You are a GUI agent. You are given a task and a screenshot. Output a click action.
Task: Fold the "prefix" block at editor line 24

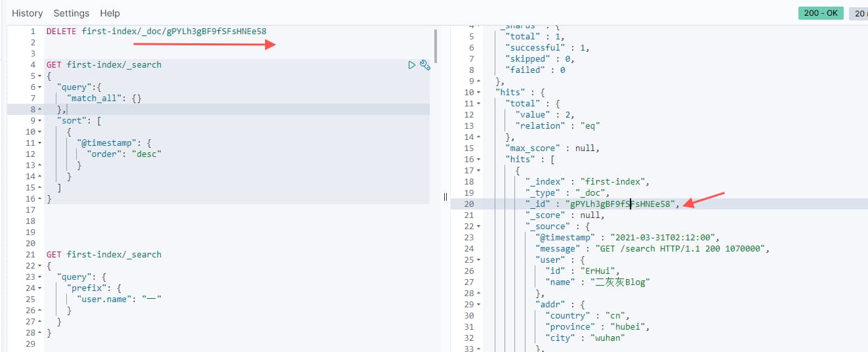pos(39,288)
